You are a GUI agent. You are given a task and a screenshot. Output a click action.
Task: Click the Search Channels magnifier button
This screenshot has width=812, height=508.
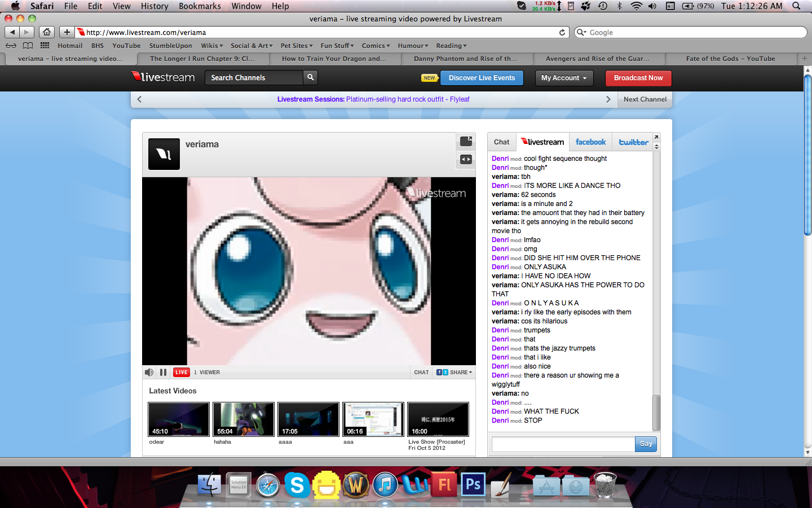[x=310, y=77]
